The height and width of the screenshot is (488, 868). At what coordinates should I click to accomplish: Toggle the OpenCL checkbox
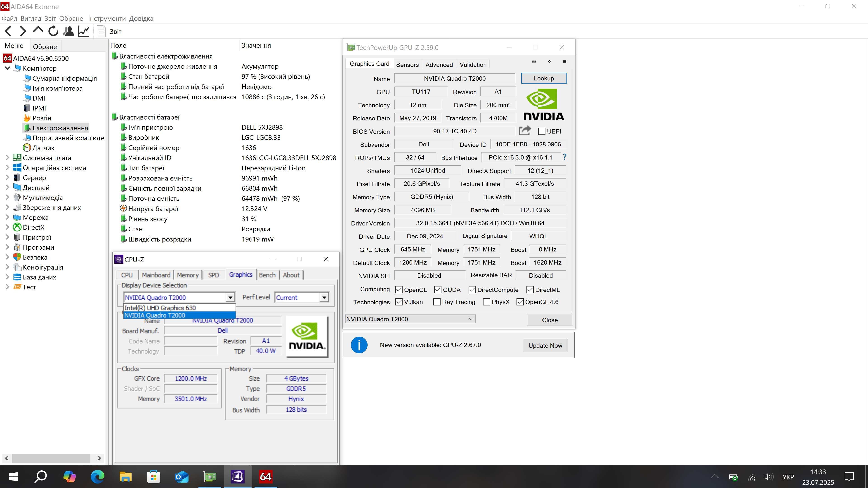(399, 290)
